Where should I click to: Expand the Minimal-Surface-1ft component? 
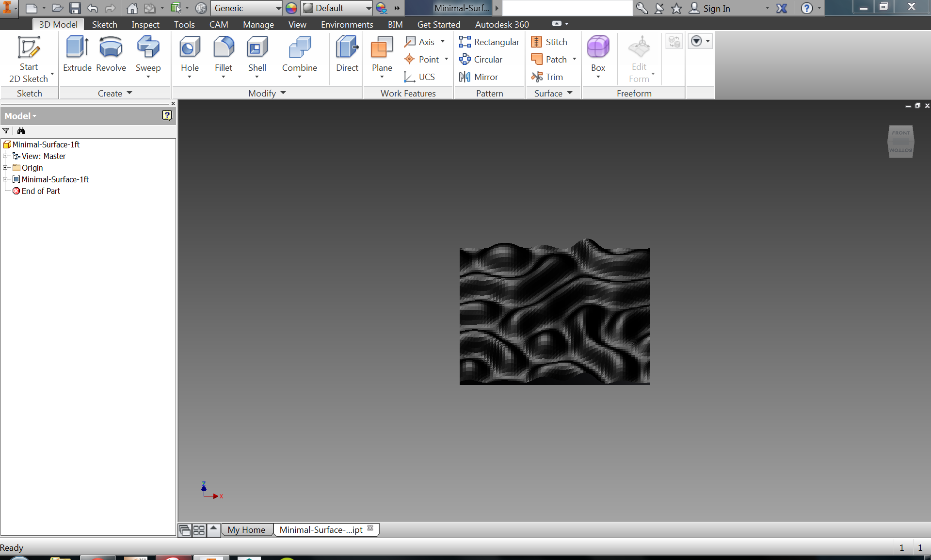[x=5, y=179]
